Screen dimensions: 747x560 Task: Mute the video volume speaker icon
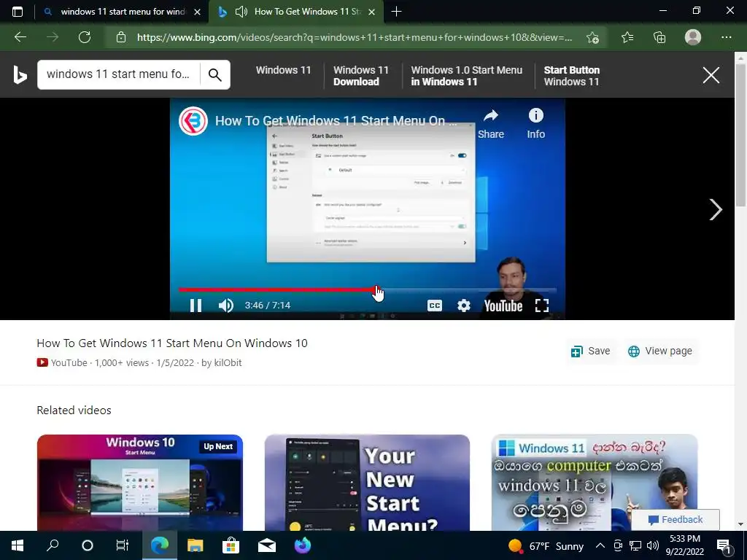(226, 306)
